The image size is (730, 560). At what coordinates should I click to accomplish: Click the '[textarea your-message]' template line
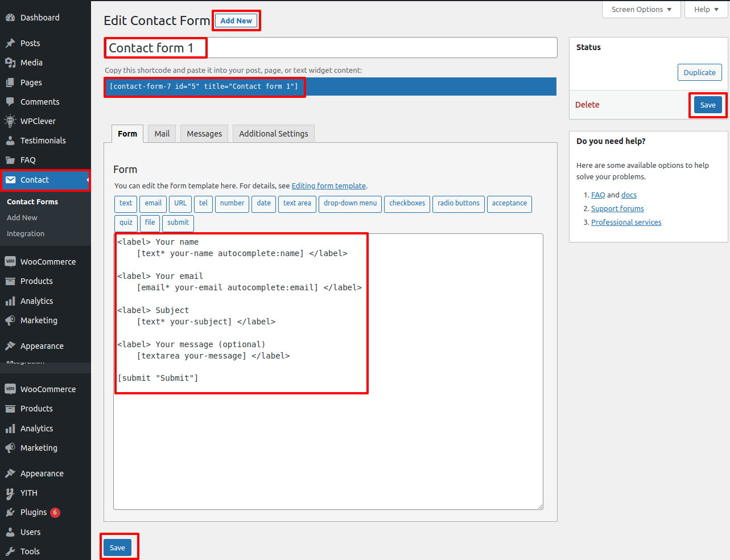(x=192, y=356)
